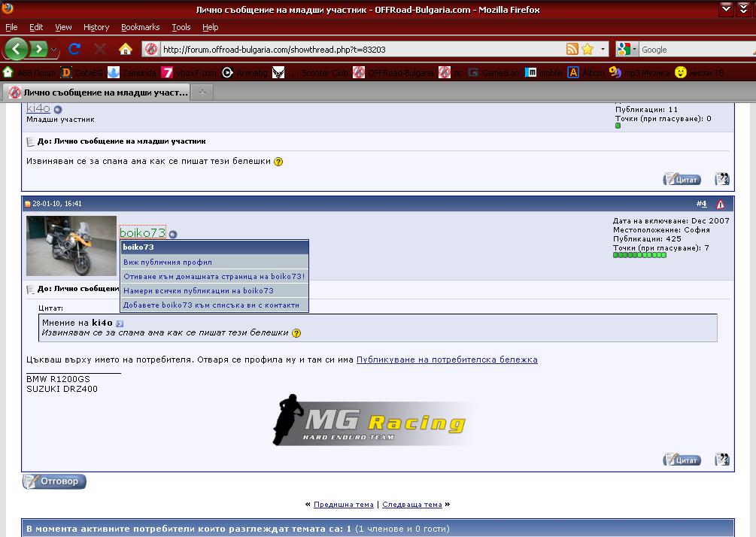Click the online status indicator next to boiko73

(172, 235)
